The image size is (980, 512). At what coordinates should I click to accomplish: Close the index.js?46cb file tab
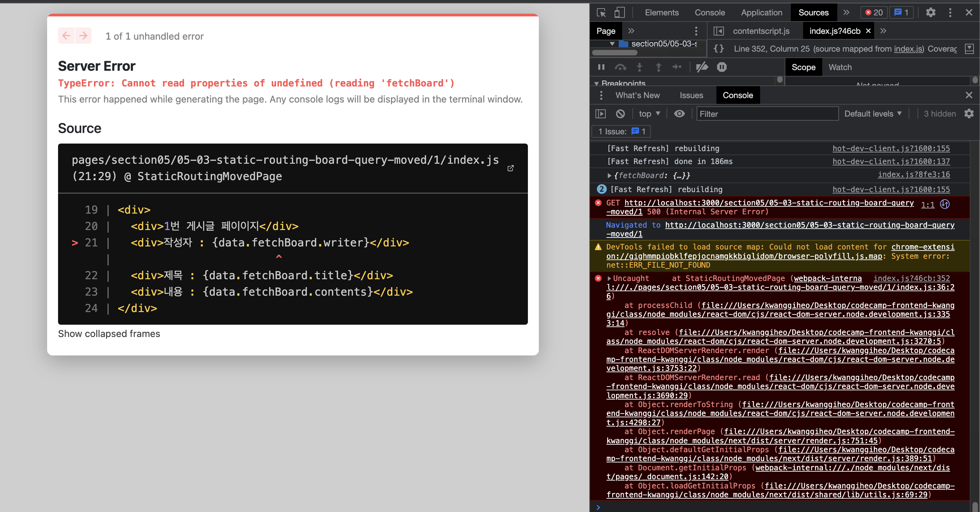pyautogui.click(x=868, y=31)
